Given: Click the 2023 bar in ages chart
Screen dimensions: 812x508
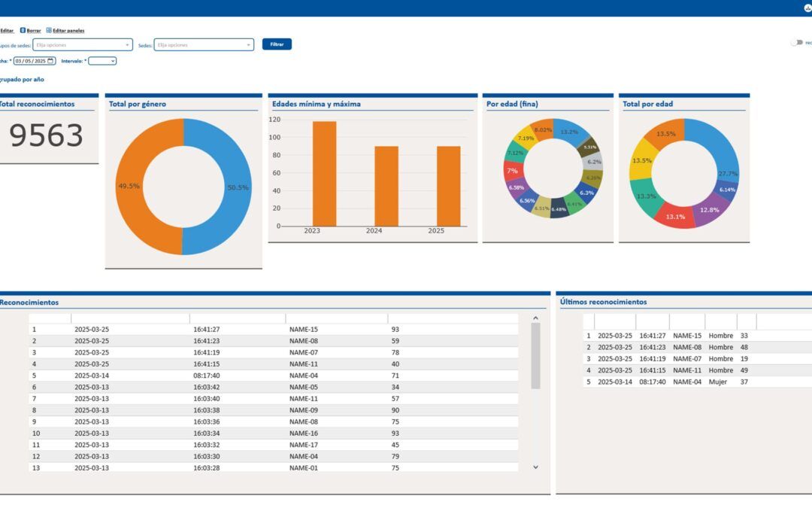Looking at the screenshot, I should coord(324,174).
